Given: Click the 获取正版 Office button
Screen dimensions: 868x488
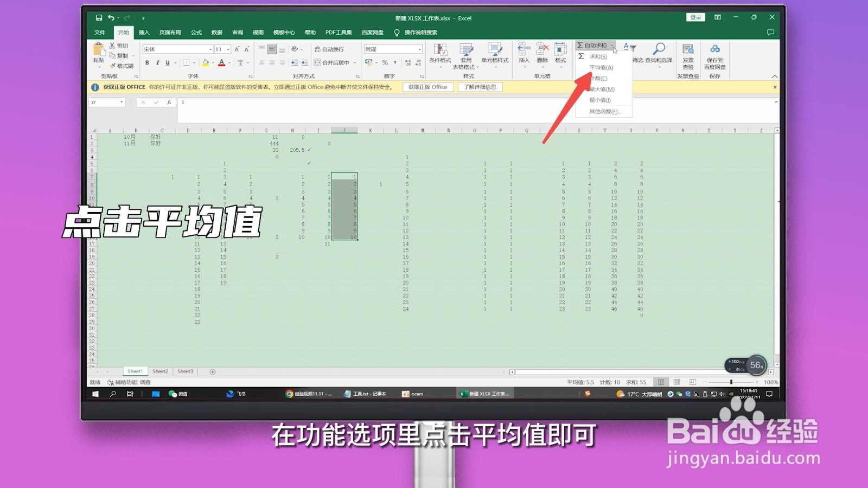Looking at the screenshot, I should coord(428,87).
